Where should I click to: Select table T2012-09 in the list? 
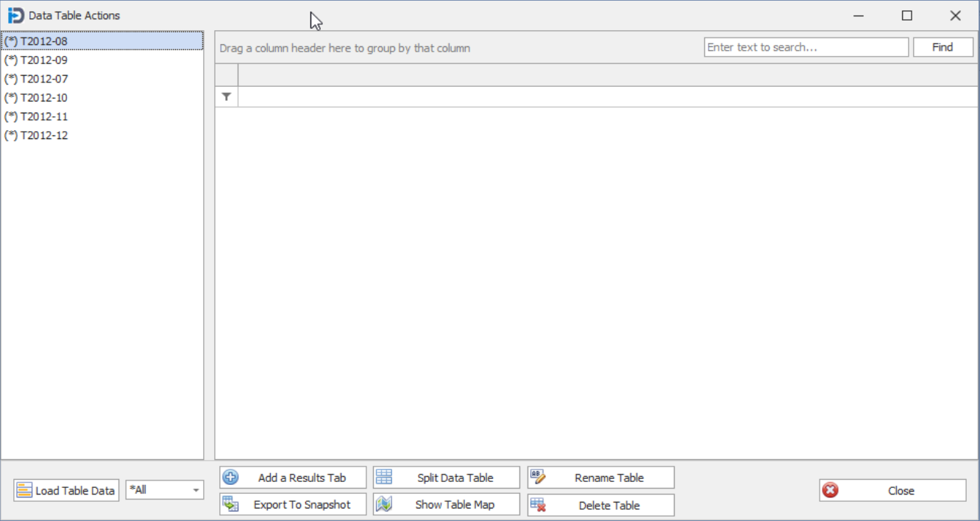click(44, 60)
